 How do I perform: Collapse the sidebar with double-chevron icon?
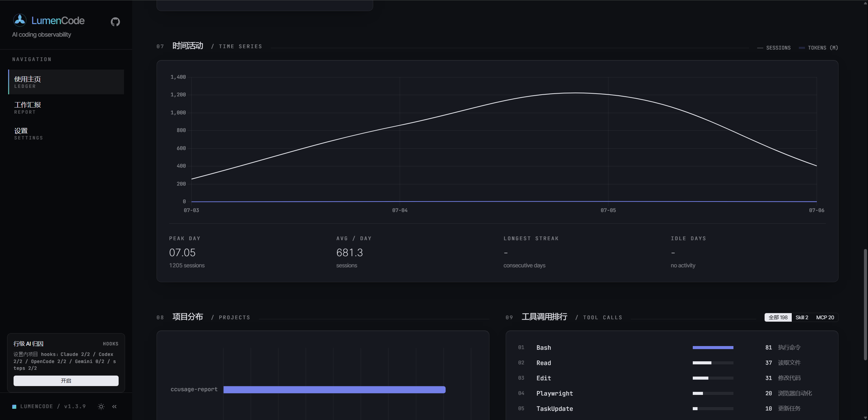click(115, 406)
